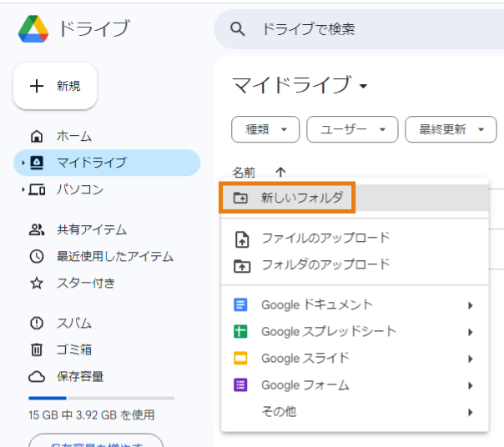Screen dimensions: 504x447
Task: Click the スパム warning icon
Action: click(37, 323)
